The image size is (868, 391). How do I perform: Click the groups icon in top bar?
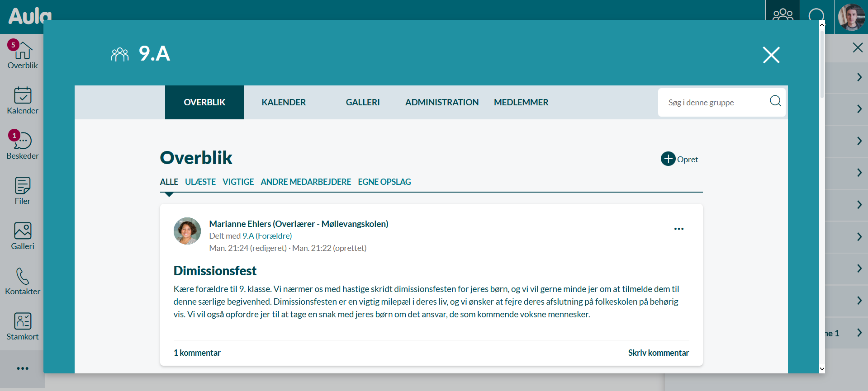(x=783, y=15)
